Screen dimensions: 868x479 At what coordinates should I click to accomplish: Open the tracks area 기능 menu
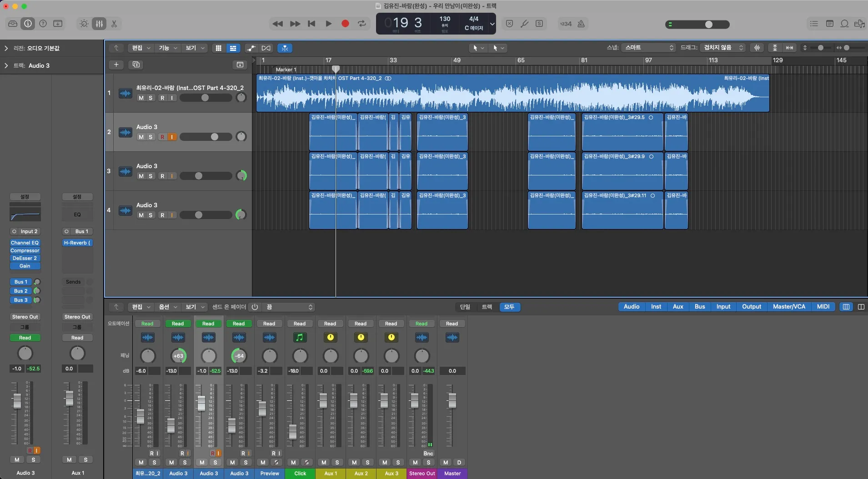[x=167, y=48]
